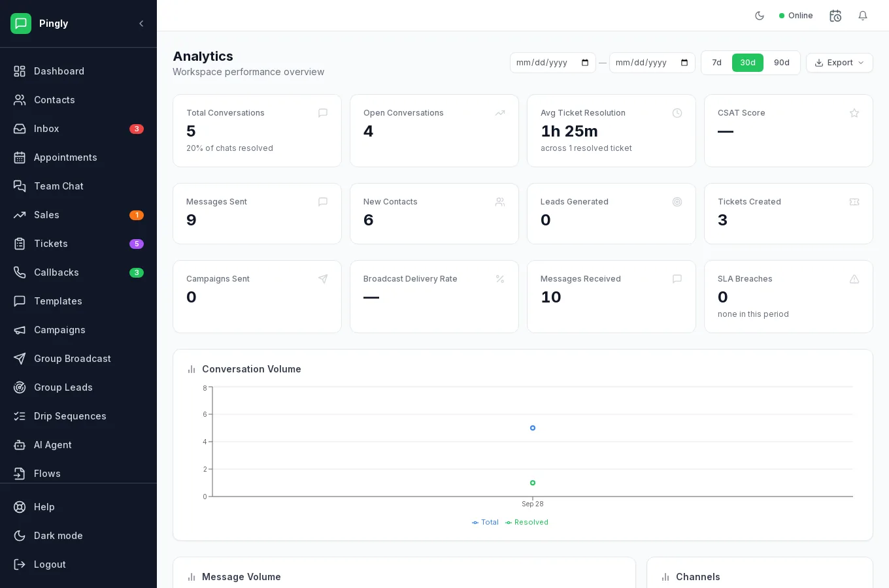Select the Sales sidebar entry

pyautogui.click(x=78, y=215)
